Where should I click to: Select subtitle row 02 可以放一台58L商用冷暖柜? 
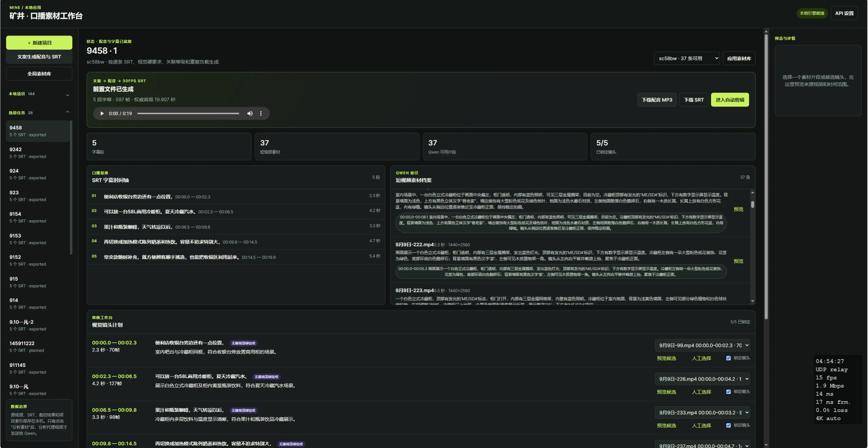236,211
